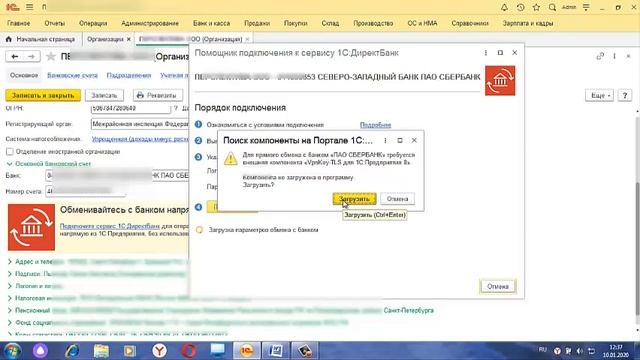Viewport: 640px width, 360px height.
Task: Click the yellow Загрузить button
Action: (x=354, y=199)
